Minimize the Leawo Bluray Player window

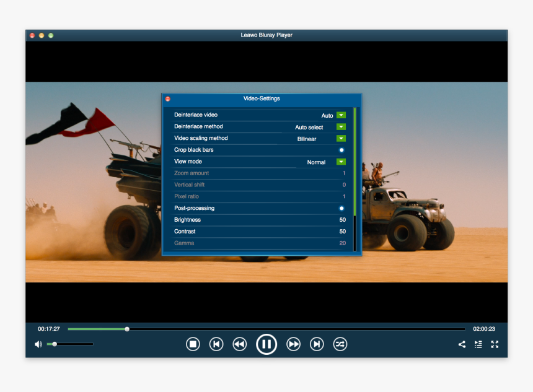(42, 35)
